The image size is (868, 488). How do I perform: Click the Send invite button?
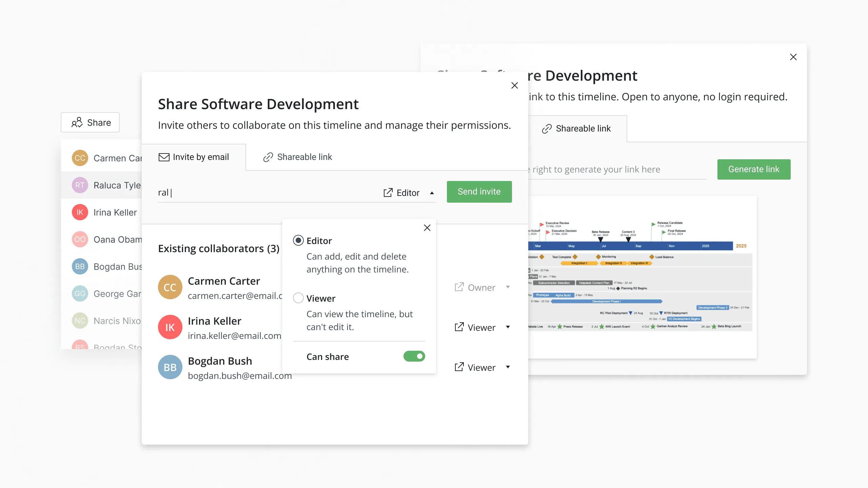point(479,191)
